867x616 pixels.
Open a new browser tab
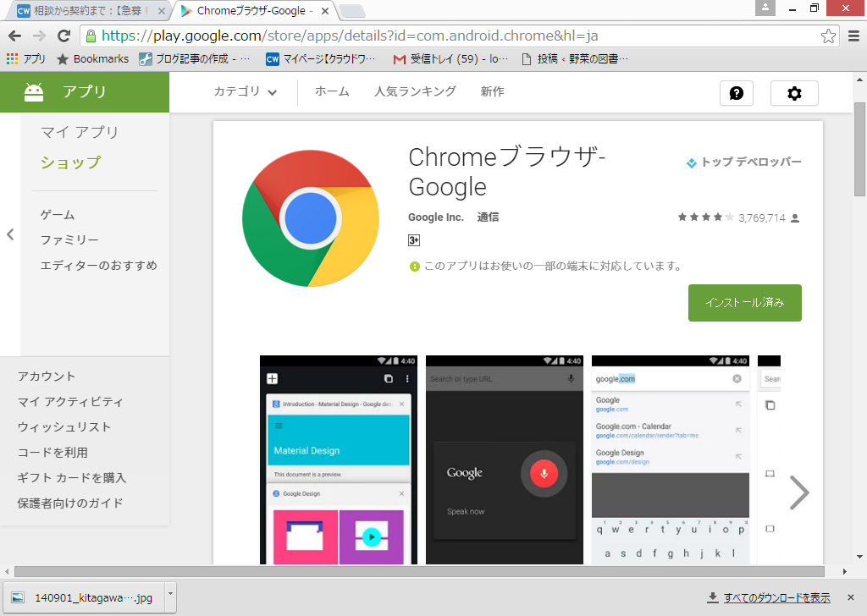point(351,10)
